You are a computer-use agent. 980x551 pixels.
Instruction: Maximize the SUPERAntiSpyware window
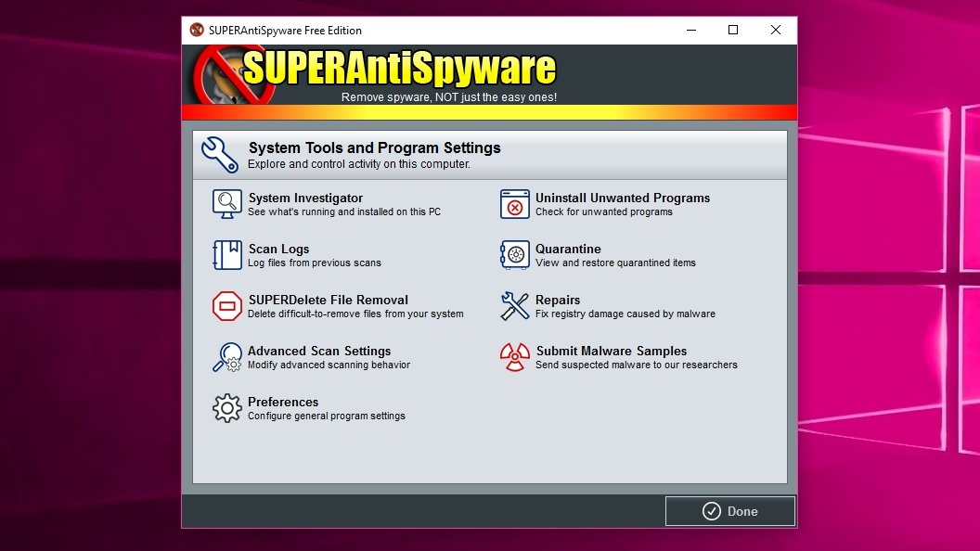(x=733, y=30)
